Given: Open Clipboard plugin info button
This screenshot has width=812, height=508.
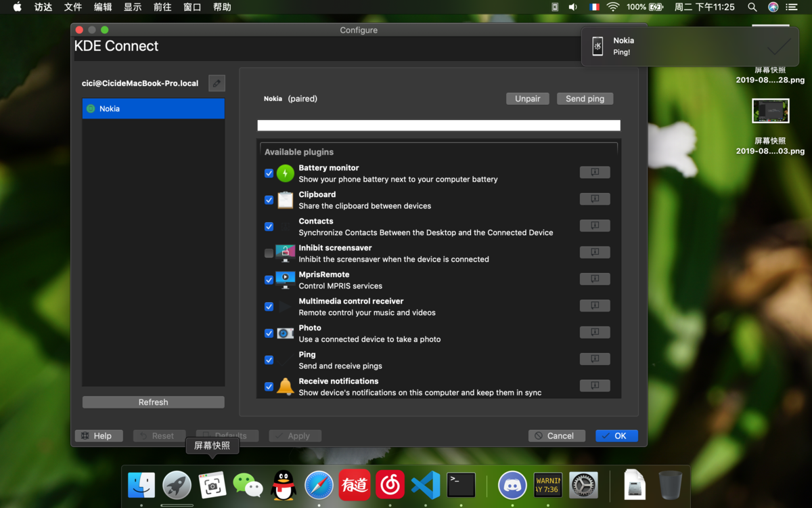Looking at the screenshot, I should tap(595, 199).
